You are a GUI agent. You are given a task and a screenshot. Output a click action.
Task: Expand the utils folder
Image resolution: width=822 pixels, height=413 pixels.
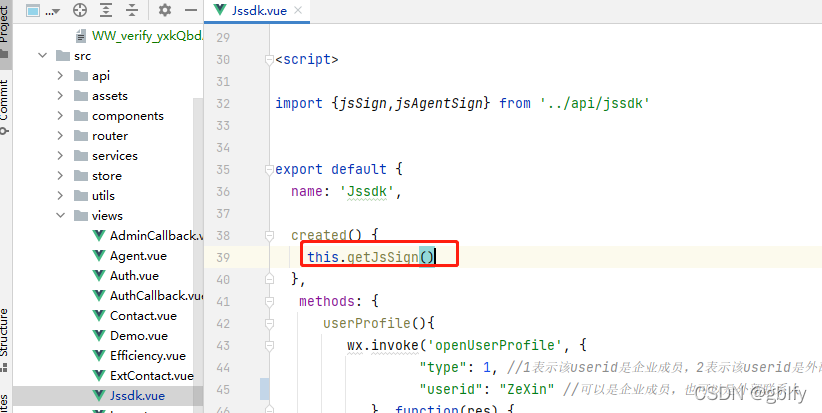point(61,195)
